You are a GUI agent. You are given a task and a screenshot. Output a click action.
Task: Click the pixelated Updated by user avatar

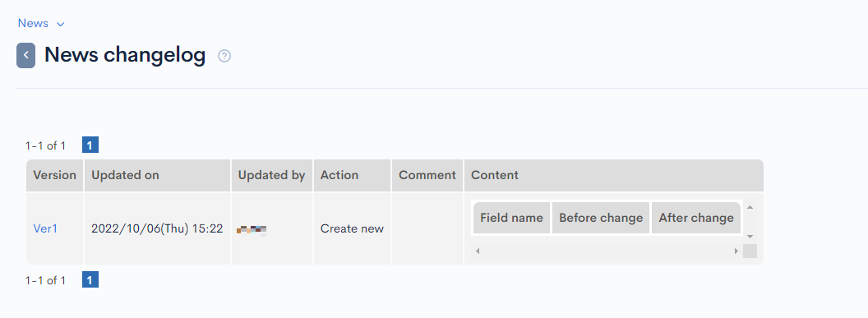[252, 230]
